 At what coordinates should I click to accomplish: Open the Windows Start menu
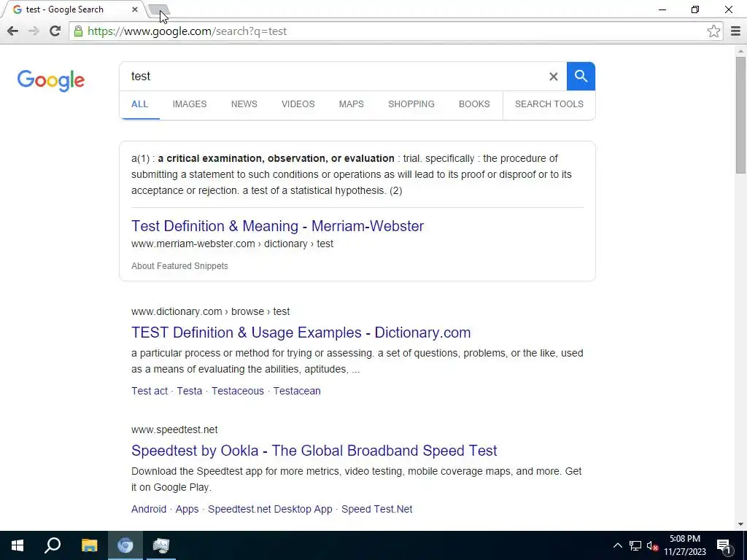click(18, 545)
